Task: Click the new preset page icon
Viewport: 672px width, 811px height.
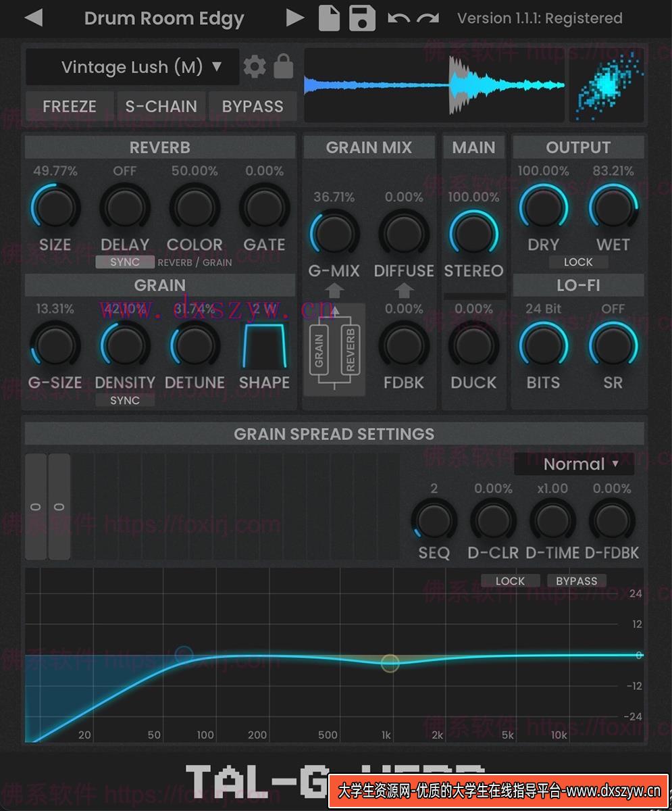Action: [329, 18]
